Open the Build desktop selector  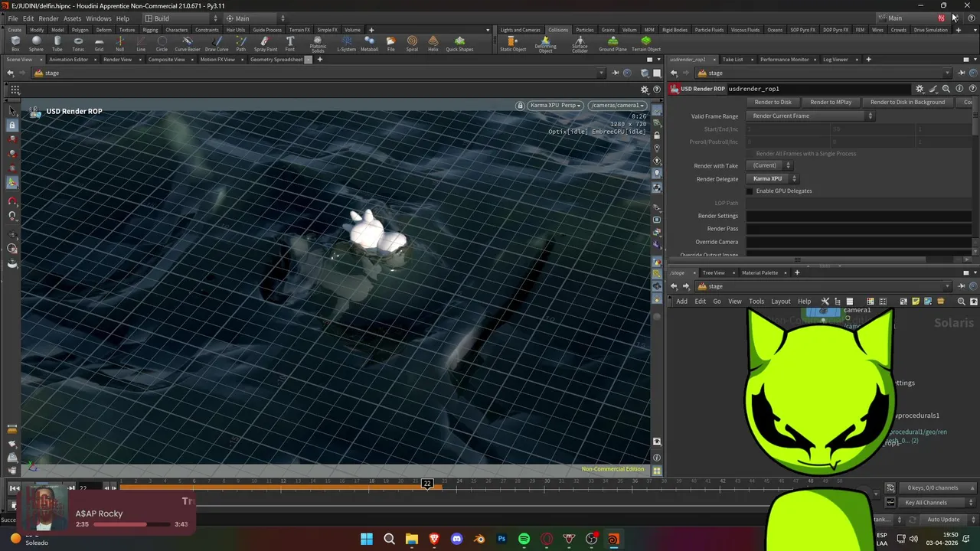181,18
